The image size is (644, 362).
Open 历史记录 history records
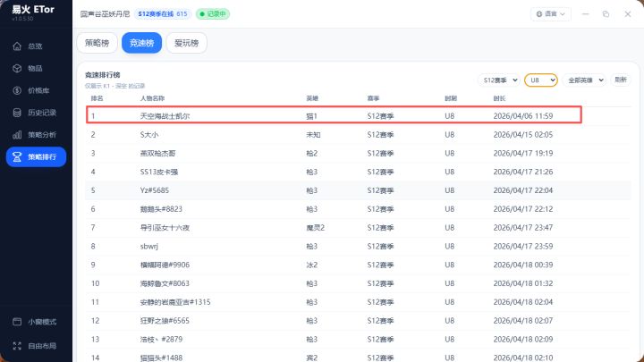(36, 113)
